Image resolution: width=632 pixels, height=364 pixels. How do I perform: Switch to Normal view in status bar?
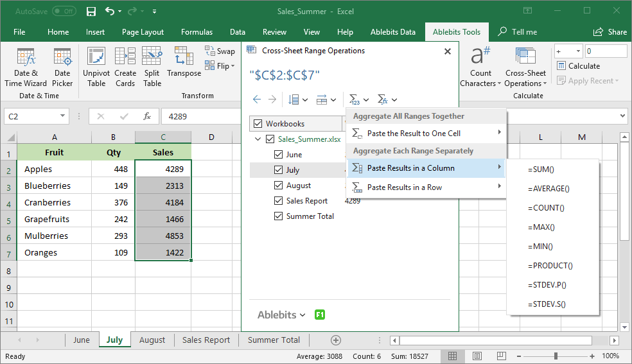tap(453, 356)
